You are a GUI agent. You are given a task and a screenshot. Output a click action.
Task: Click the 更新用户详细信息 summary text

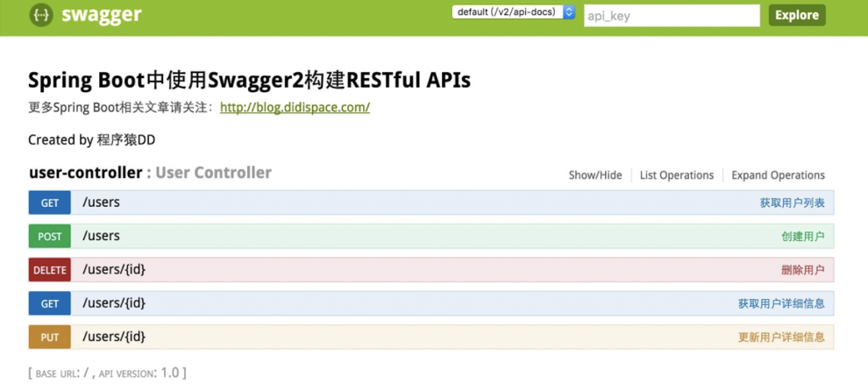(781, 337)
